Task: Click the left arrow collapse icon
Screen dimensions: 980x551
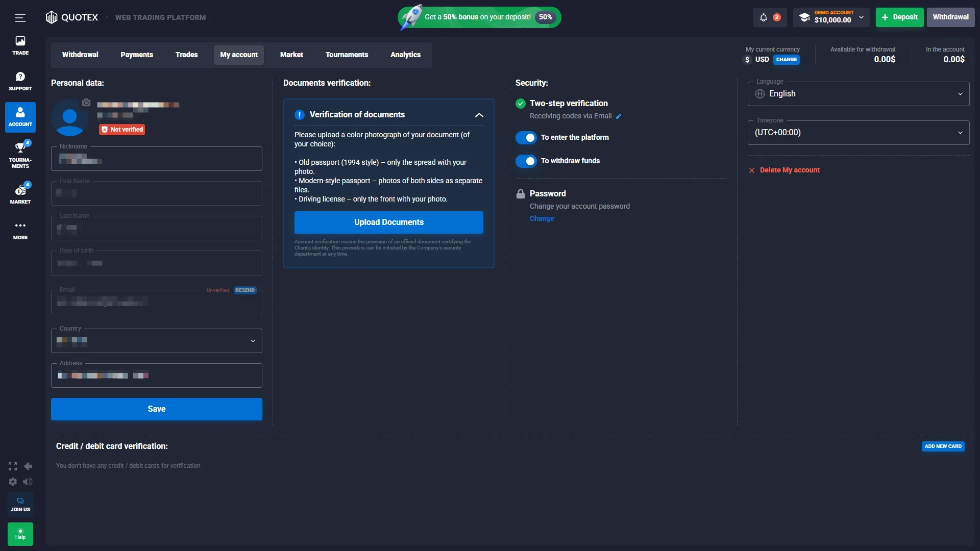Action: [28, 466]
